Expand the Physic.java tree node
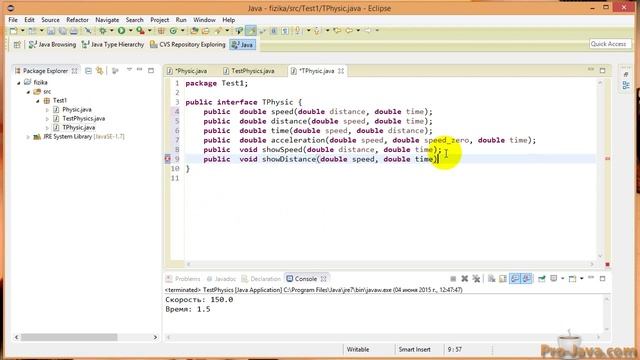The width and height of the screenshot is (640, 360). 47,110
